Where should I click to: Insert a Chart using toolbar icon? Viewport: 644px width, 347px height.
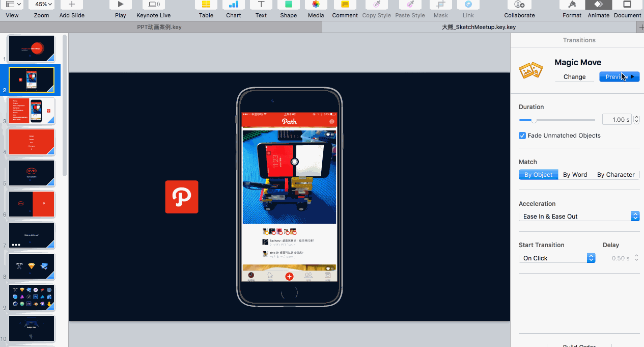click(x=234, y=5)
